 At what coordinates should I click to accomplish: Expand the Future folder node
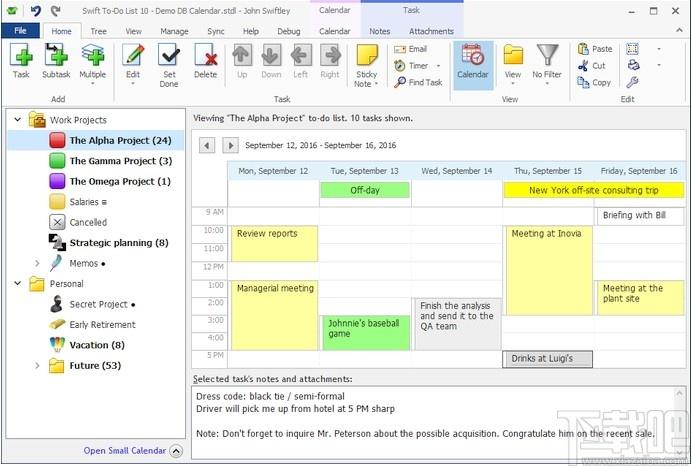pyautogui.click(x=38, y=365)
